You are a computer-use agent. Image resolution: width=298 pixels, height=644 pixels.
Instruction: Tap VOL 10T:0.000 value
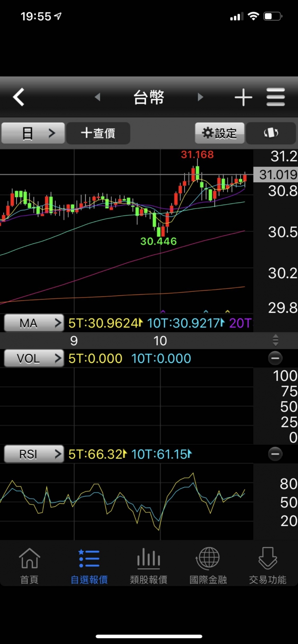click(x=161, y=358)
